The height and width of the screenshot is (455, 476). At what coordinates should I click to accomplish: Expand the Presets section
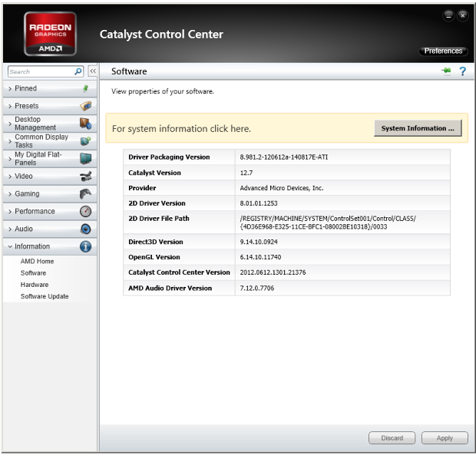(x=50, y=106)
